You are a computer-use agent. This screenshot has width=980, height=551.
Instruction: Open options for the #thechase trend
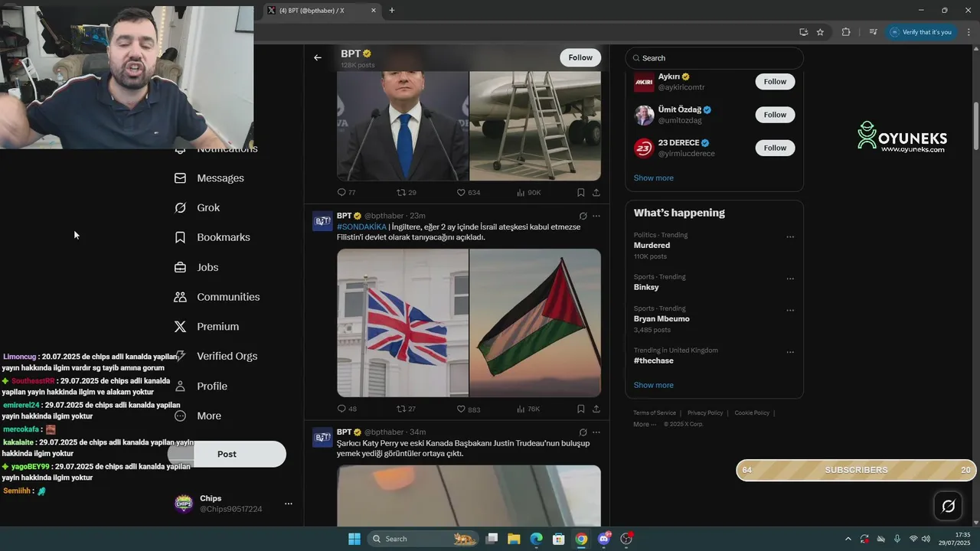click(x=790, y=353)
